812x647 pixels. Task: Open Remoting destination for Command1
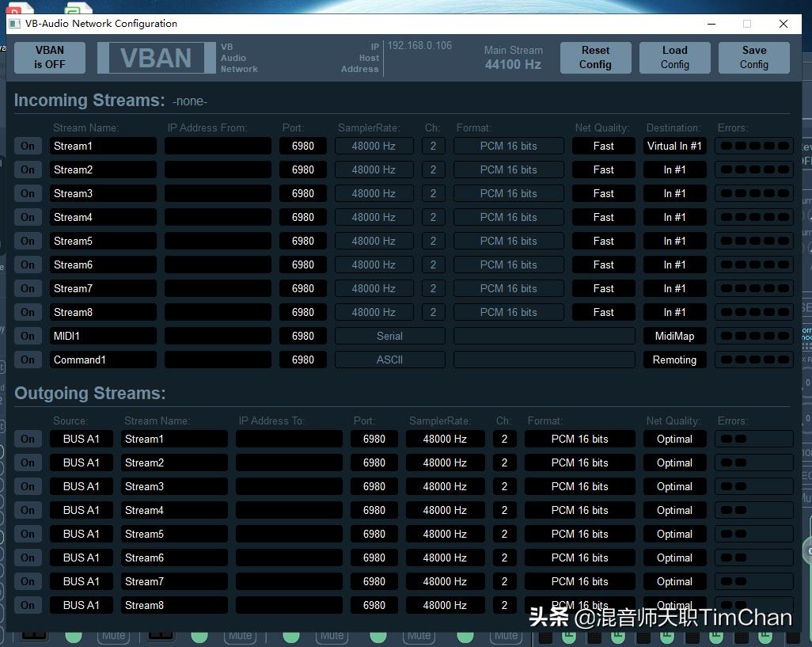pos(674,360)
